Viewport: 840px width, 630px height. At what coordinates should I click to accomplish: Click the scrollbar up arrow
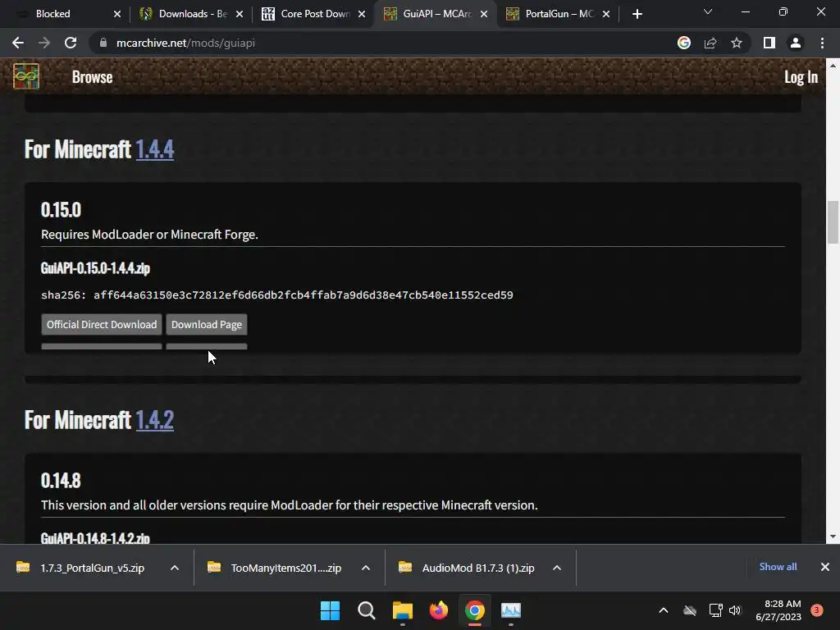point(833,66)
